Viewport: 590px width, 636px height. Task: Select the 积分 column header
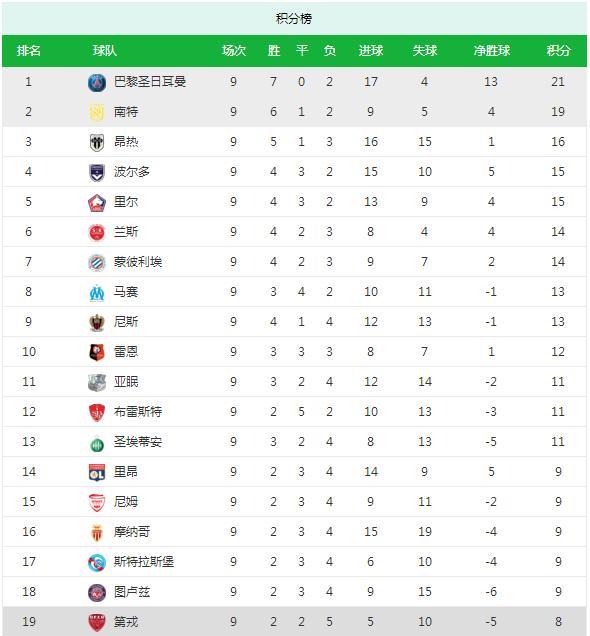click(558, 51)
